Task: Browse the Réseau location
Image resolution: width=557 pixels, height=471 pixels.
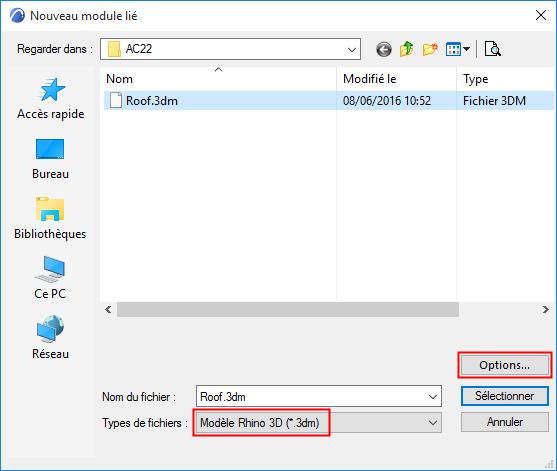Action: click(50, 337)
